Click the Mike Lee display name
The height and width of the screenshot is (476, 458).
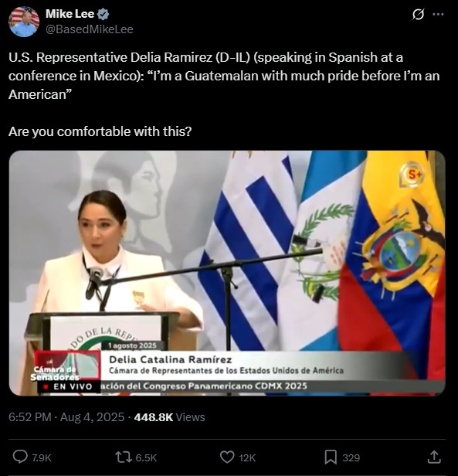coord(70,14)
